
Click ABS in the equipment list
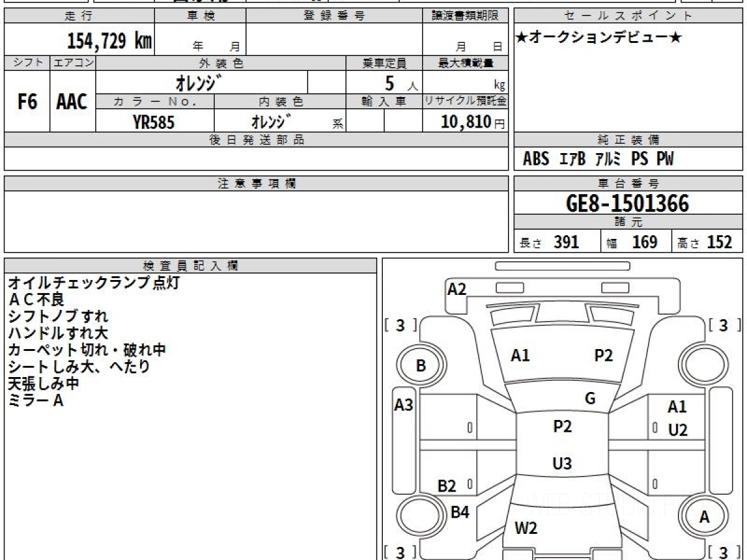point(536,159)
